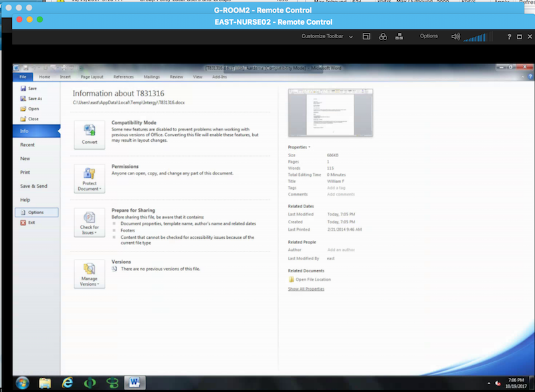535x392 pixels.
Task: Convert document from Compatibility Mode
Action: [x=90, y=134]
